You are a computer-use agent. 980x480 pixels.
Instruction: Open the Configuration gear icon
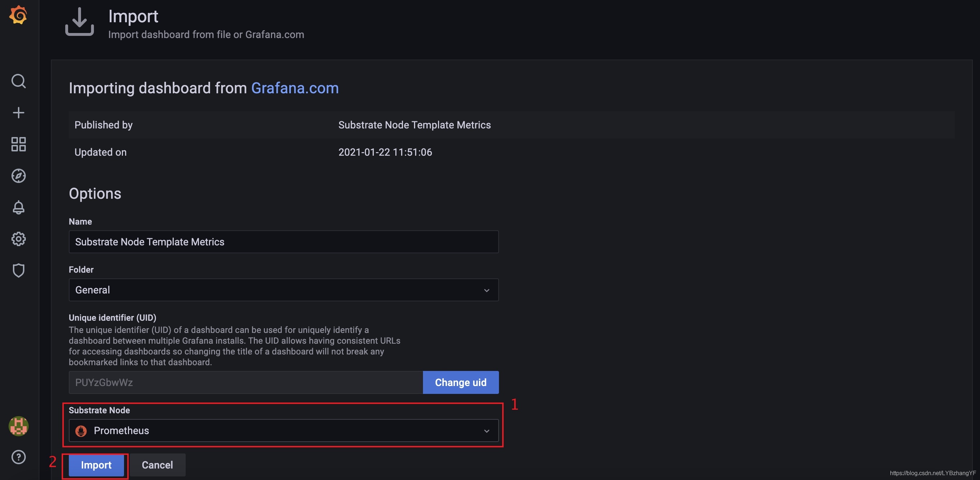18,239
